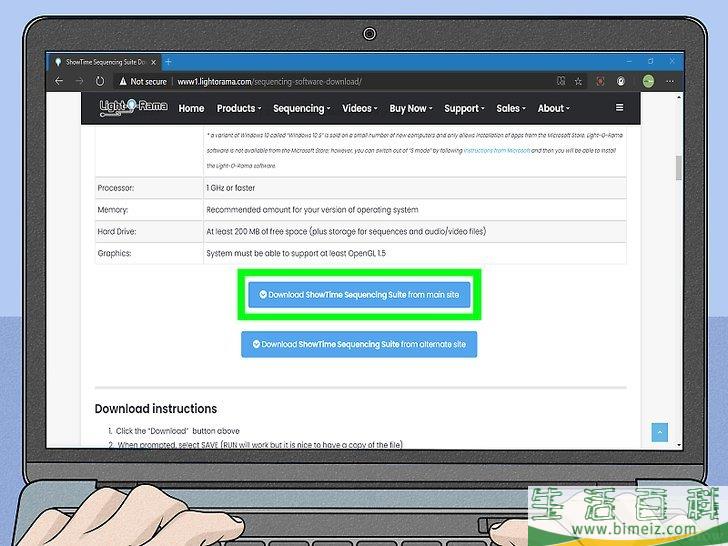
Task: Click the page vertical scrollbar thumb
Action: [x=678, y=168]
